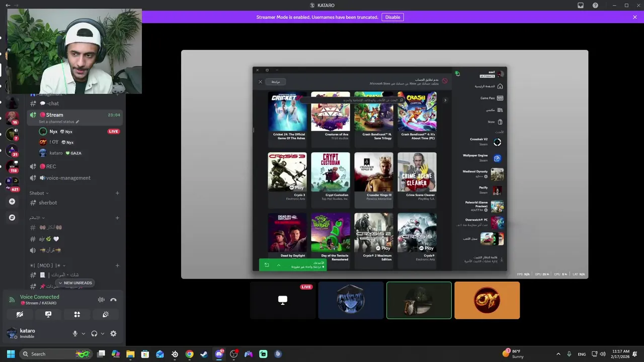
Task: Collapse the MOD category
Action: coord(48,265)
